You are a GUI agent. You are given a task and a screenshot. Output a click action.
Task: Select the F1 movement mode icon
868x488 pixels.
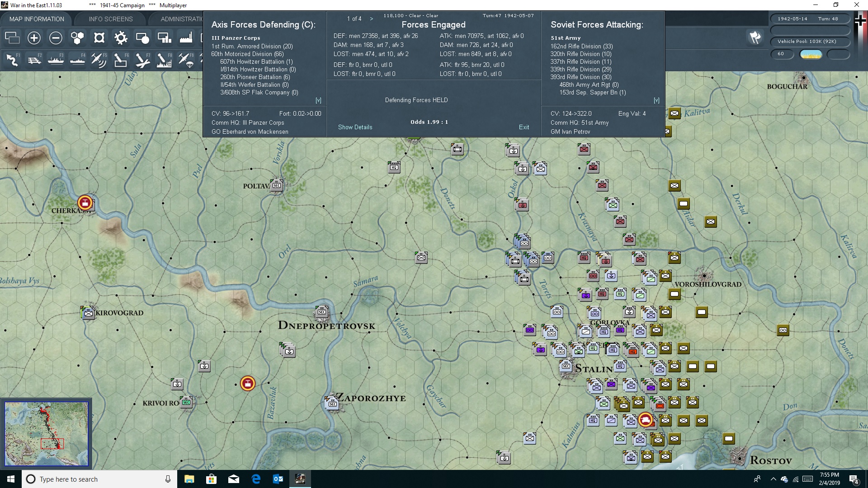12,60
